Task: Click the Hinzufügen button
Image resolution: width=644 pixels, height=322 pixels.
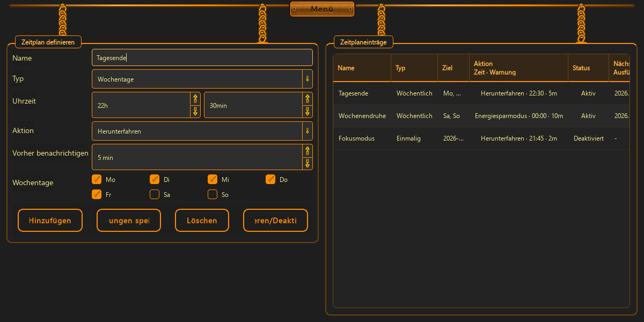Action: click(x=50, y=221)
